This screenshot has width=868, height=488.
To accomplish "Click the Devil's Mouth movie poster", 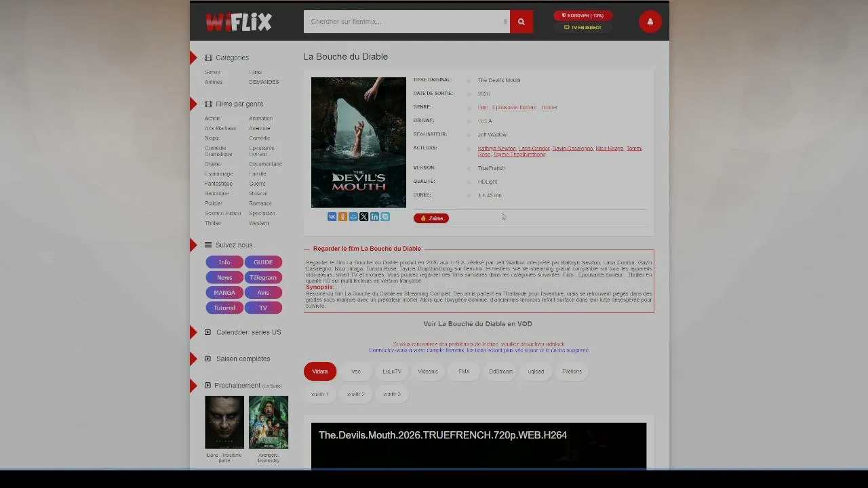I will (359, 142).
